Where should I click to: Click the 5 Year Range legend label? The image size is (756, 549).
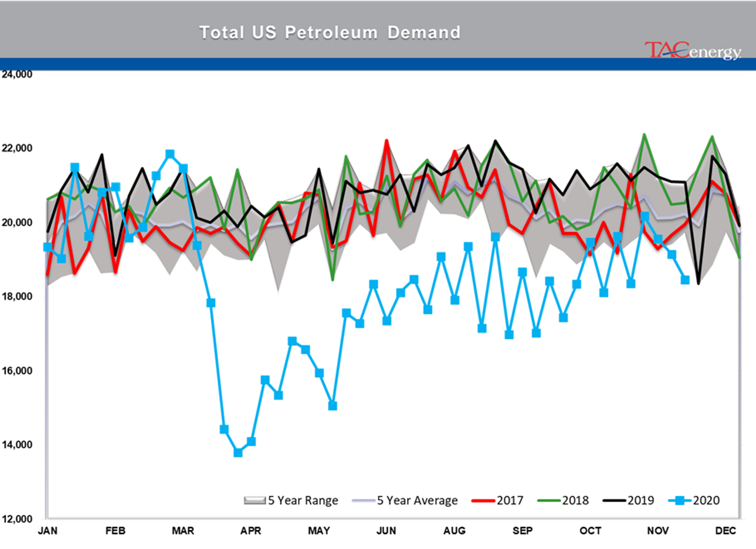click(303, 500)
